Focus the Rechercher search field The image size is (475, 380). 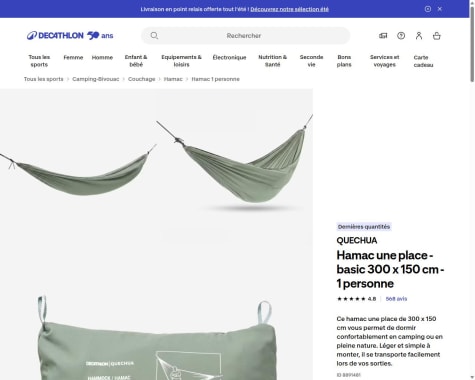point(246,36)
